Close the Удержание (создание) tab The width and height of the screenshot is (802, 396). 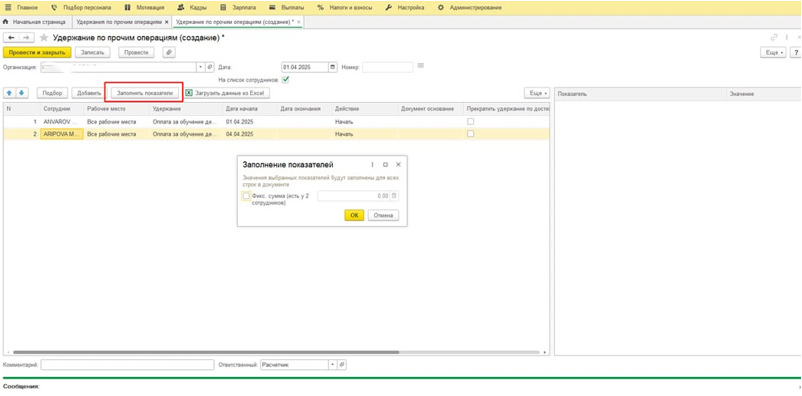tap(299, 23)
